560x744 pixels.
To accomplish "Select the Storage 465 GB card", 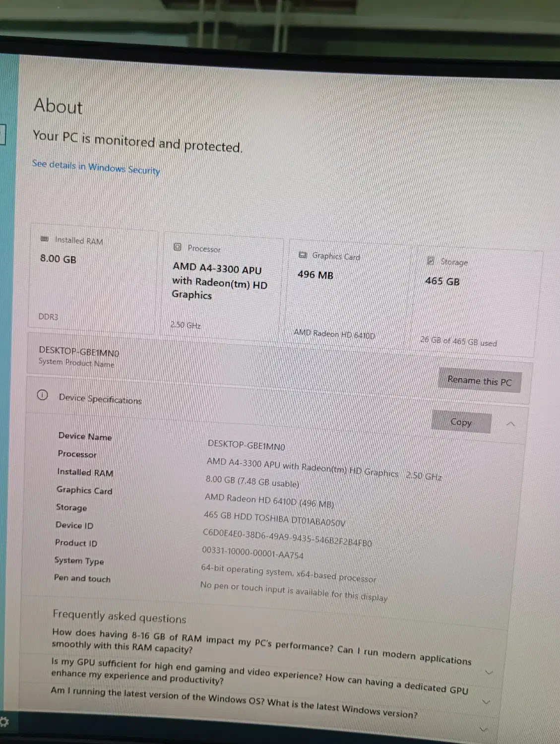I will click(x=476, y=301).
